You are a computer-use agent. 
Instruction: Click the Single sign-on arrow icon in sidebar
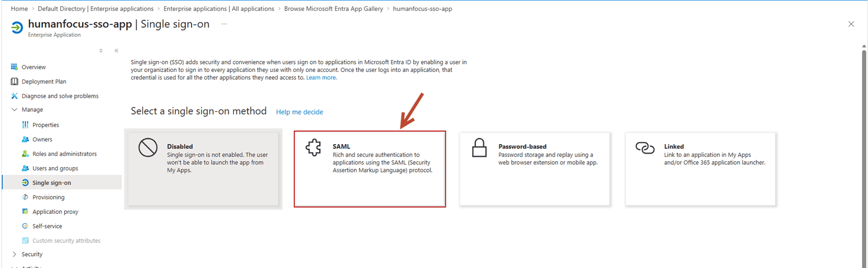(x=25, y=182)
